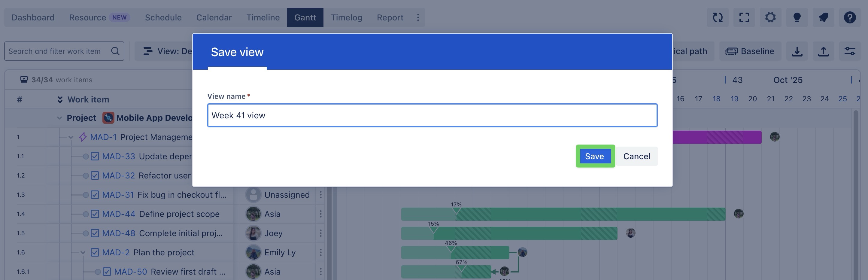Collapse the Project Mobile App Development row
This screenshot has height=280, width=868.
pyautogui.click(x=59, y=118)
